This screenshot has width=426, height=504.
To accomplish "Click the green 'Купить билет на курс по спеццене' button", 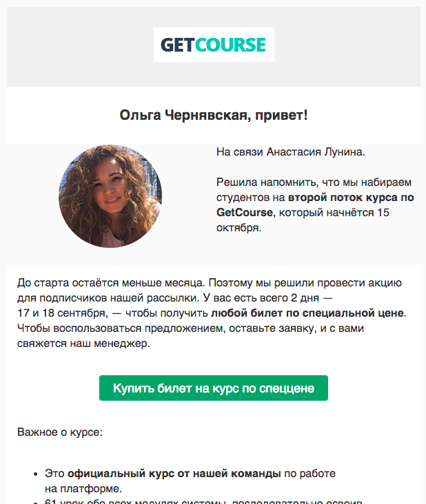I will click(214, 388).
